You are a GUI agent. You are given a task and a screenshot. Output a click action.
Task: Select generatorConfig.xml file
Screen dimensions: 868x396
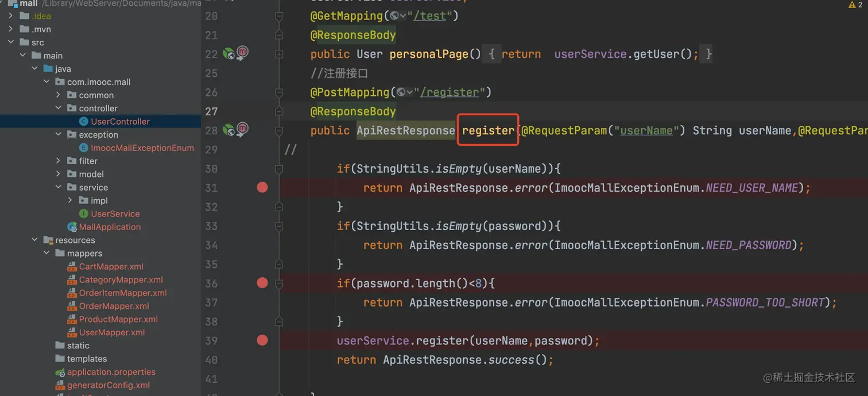pyautogui.click(x=108, y=386)
